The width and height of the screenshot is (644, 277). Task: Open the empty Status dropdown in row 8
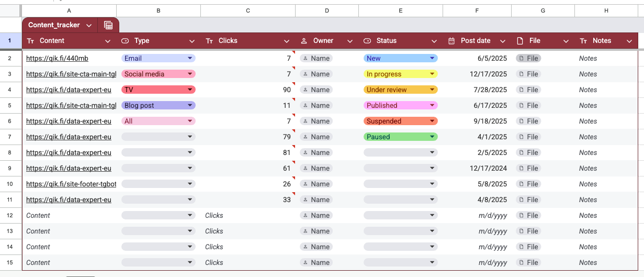pos(401,153)
